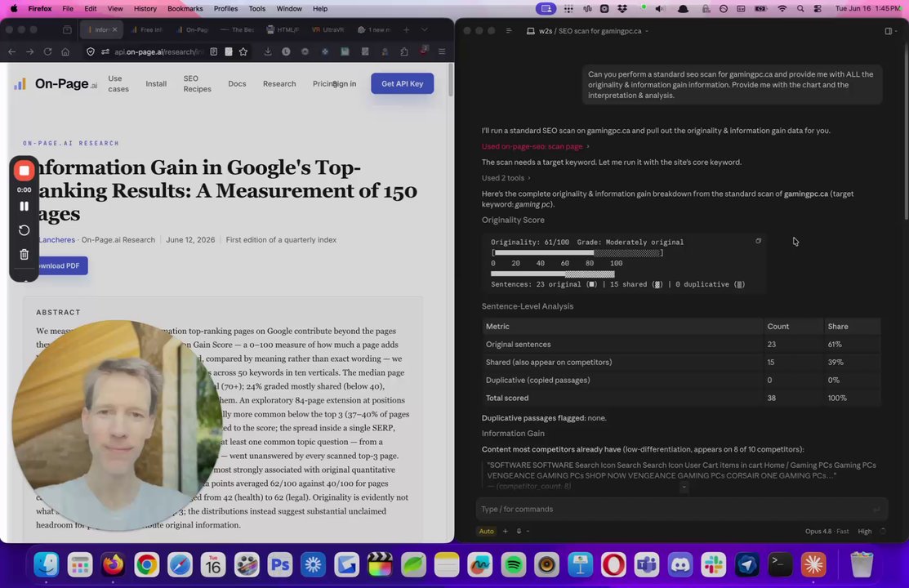Open Photoshop from the Dock
Viewport: 909px width, 588px height.
(280, 564)
